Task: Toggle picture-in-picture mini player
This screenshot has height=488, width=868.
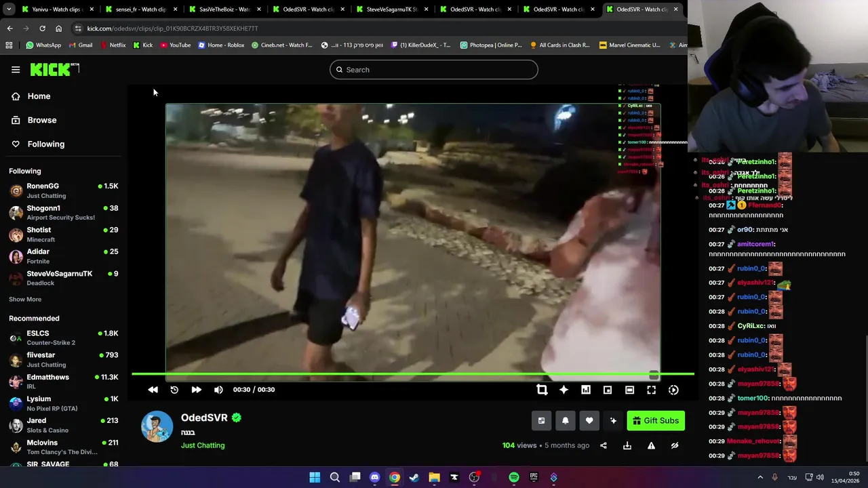Action: click(x=608, y=390)
